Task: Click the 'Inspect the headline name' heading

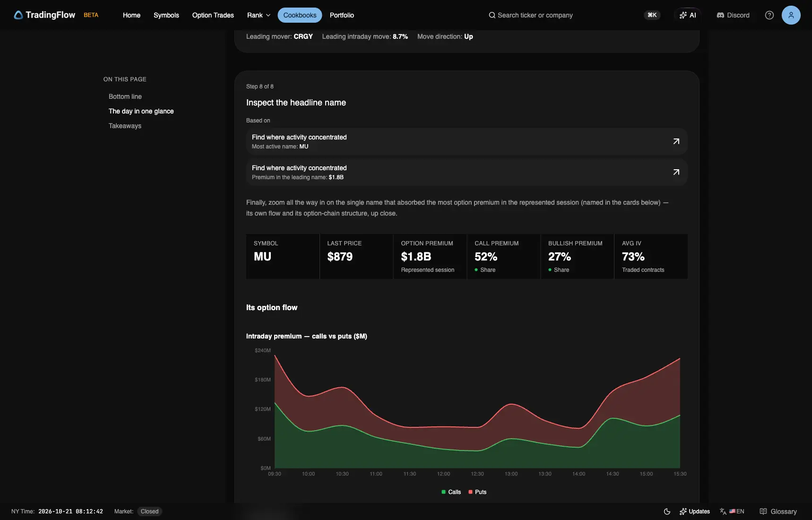Action: (x=296, y=103)
